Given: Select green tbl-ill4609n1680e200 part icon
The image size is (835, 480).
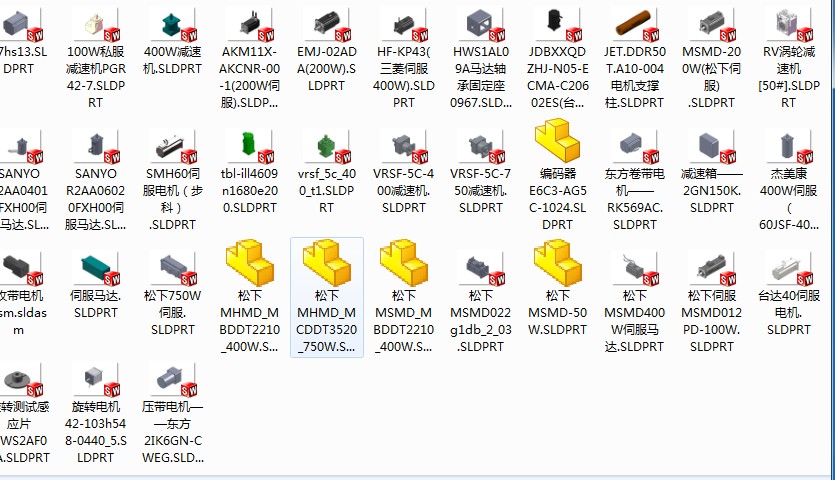Looking at the screenshot, I should 250,147.
